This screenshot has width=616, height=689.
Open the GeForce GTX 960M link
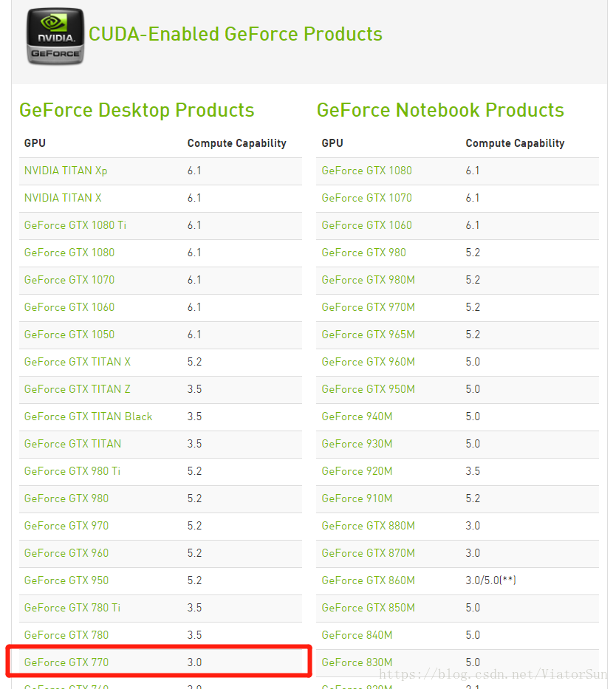(368, 362)
